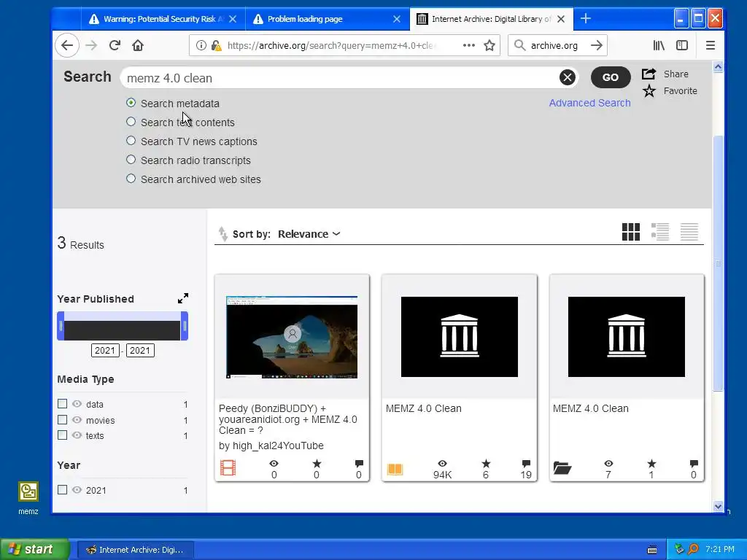
Task: Check the movies media type filter
Action: click(x=63, y=420)
